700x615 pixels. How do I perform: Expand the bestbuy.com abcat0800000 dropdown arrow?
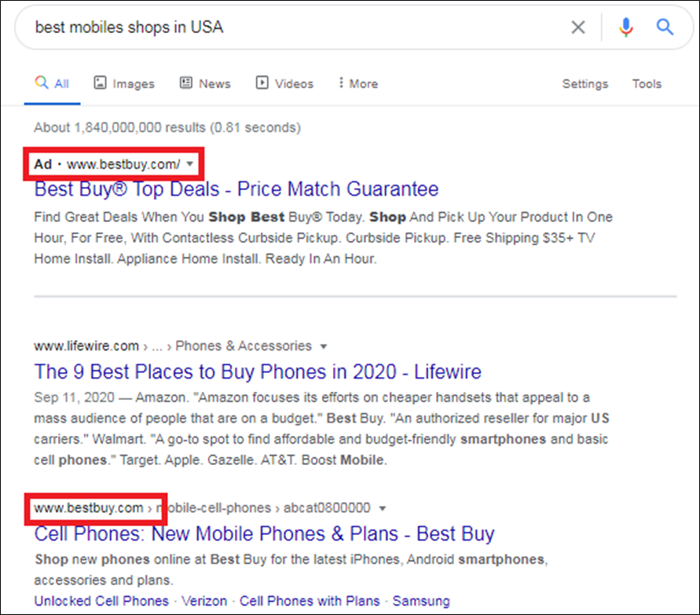382,508
